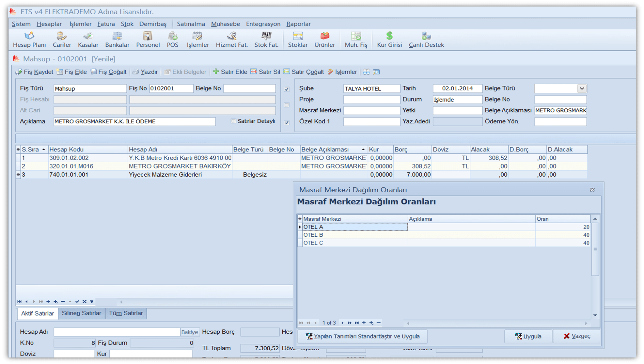Viewport: 644px width, 364px height.
Task: Open Stok Fat. from the toolbar
Action: point(266,40)
